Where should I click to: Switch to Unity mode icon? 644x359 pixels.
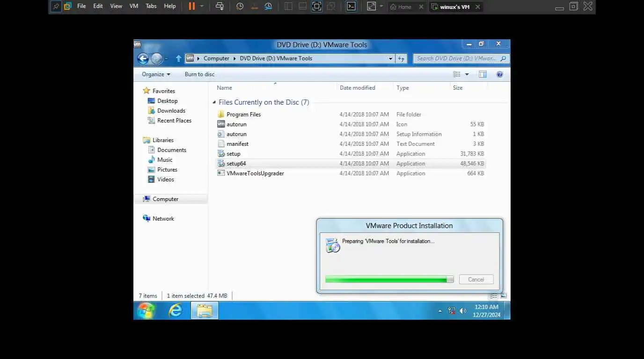click(331, 7)
